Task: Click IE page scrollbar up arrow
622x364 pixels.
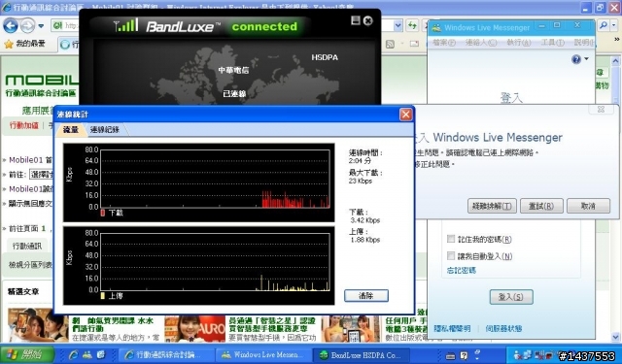Action: coord(615,61)
